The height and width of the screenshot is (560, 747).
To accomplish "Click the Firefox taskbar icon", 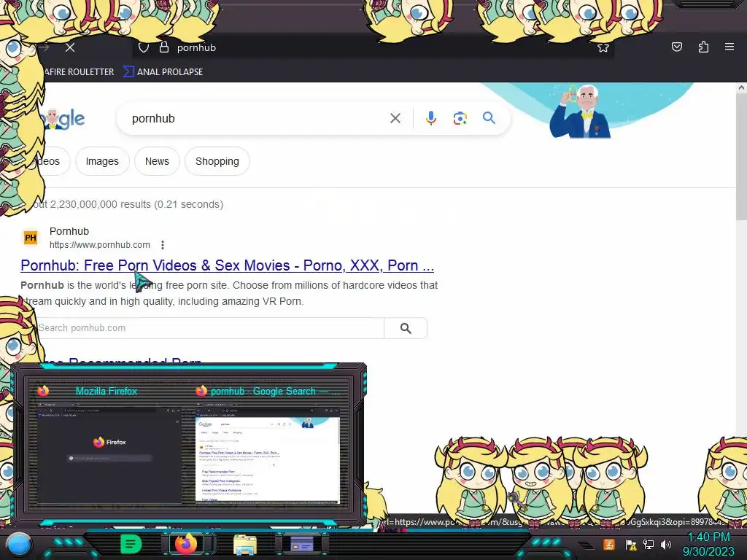I will point(186,544).
